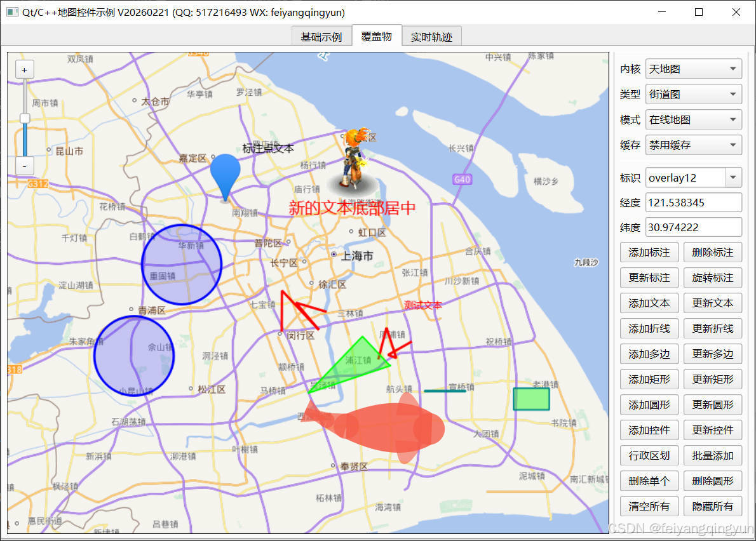Image resolution: width=756 pixels, height=541 pixels.
Task: Click the green rectangle overlay near 老港镇
Action: pyautogui.click(x=531, y=399)
